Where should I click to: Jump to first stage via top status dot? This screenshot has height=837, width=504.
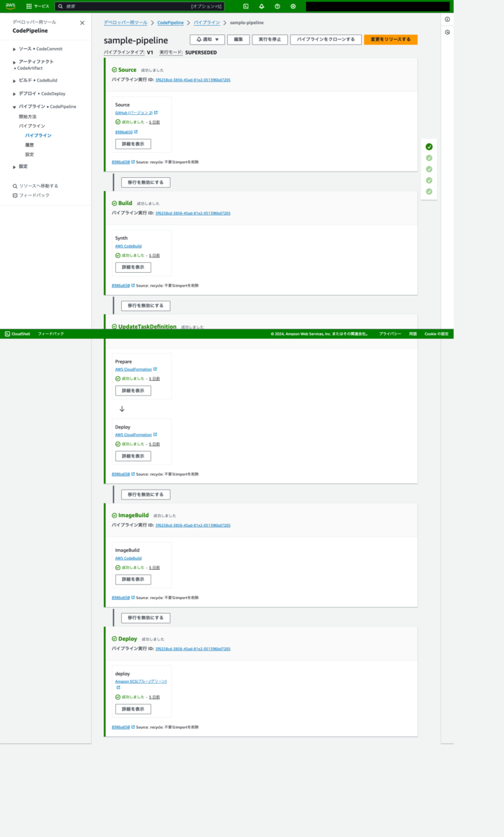(x=429, y=147)
